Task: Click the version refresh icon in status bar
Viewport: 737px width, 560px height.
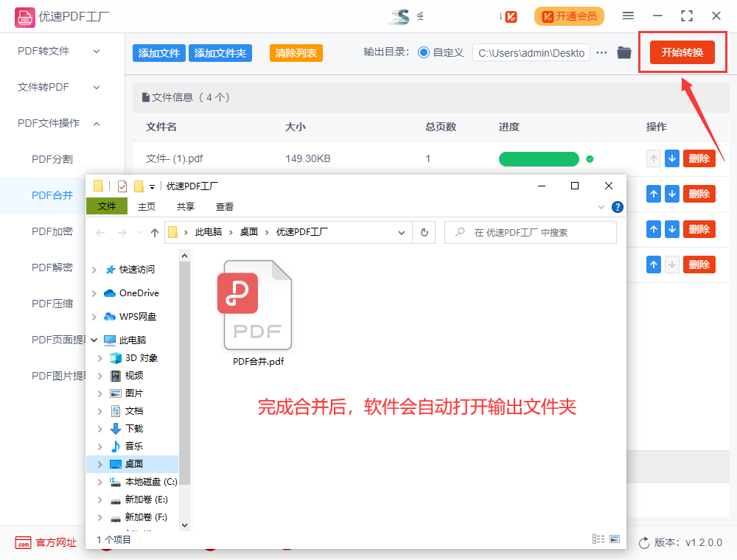Action: (x=644, y=542)
